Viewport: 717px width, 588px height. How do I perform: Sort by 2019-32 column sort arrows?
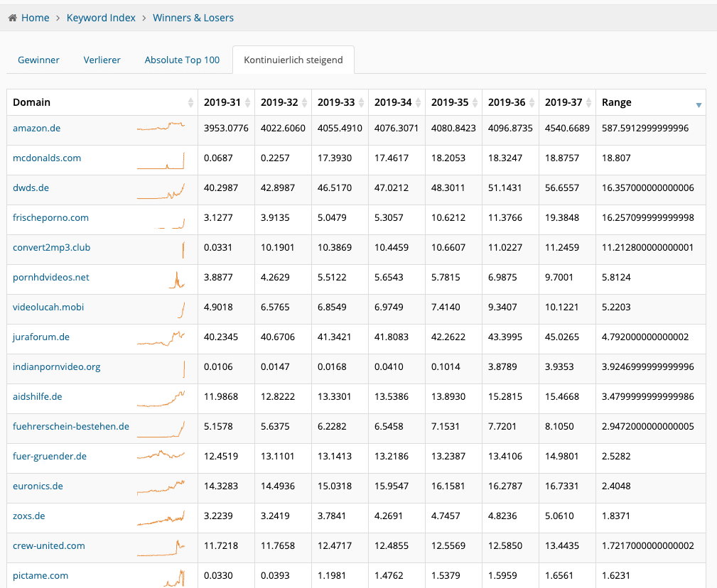[305, 102]
